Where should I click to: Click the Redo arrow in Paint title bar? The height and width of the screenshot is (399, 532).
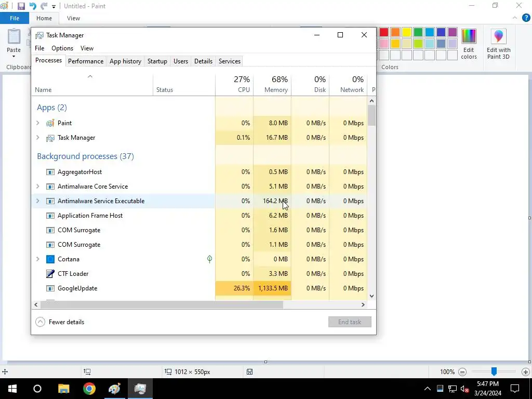pos(44,6)
